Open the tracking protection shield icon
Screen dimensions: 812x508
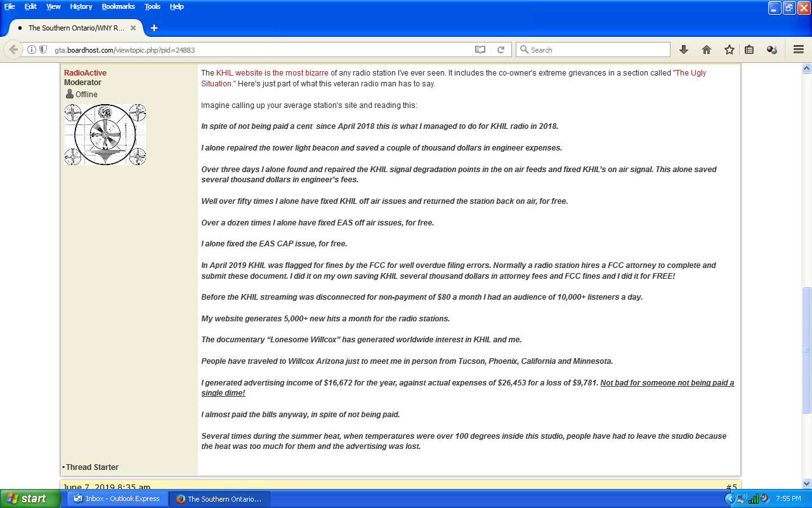point(43,50)
